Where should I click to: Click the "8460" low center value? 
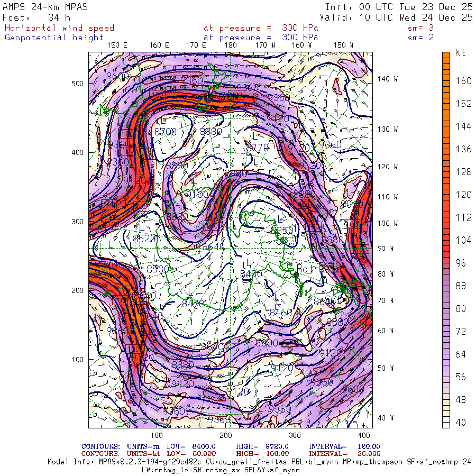click(281, 313)
